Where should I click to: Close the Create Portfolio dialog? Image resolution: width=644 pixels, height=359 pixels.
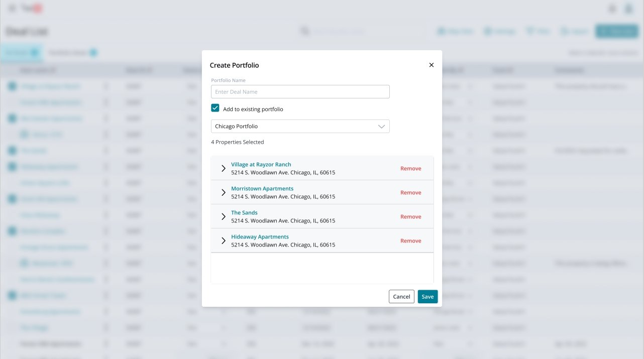point(431,65)
